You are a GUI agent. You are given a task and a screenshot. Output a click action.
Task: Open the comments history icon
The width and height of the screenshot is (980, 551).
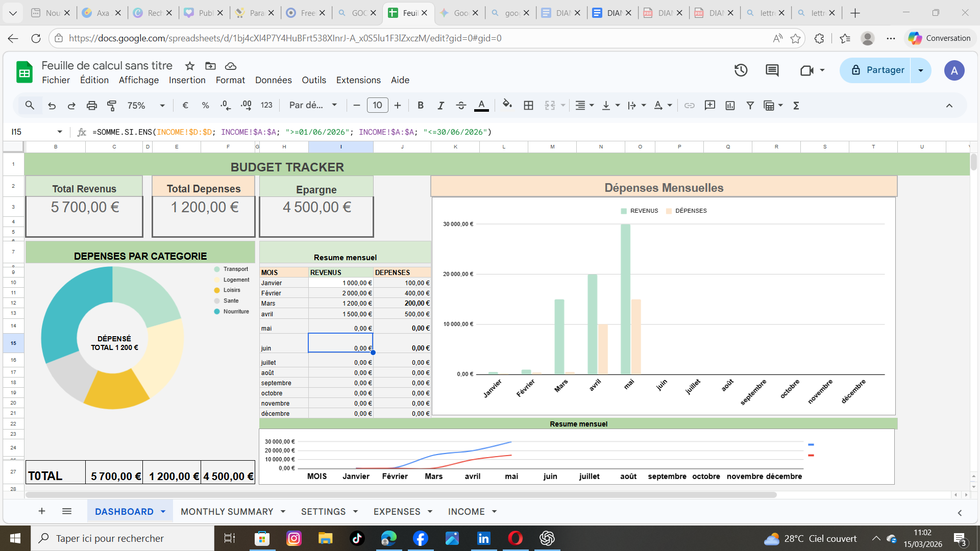pos(772,70)
